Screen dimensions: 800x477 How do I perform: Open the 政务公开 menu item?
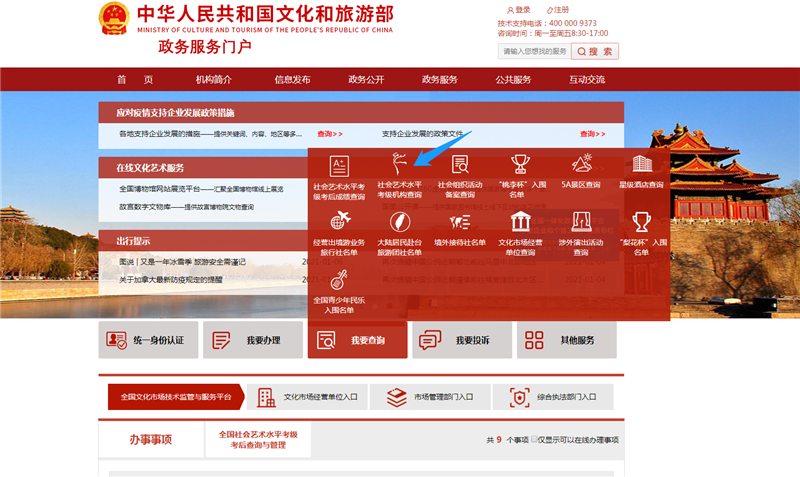tap(366, 80)
